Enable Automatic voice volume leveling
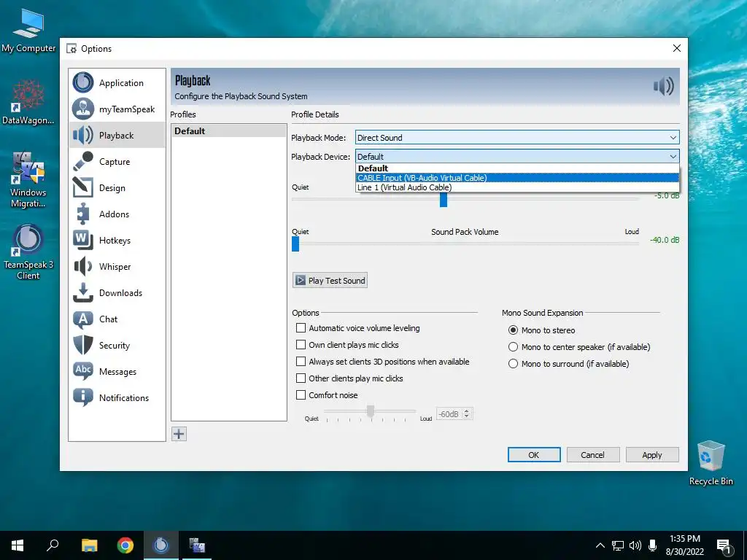The width and height of the screenshot is (747, 560). pos(301,327)
